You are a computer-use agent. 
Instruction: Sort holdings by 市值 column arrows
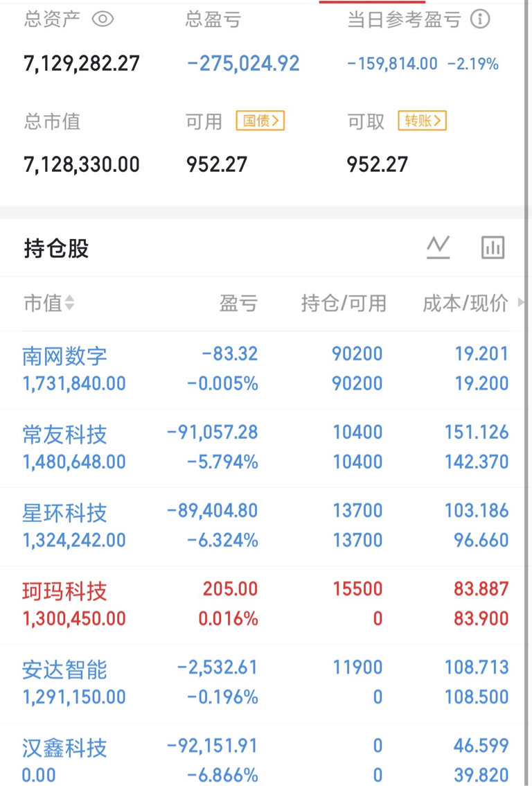pyautogui.click(x=69, y=304)
